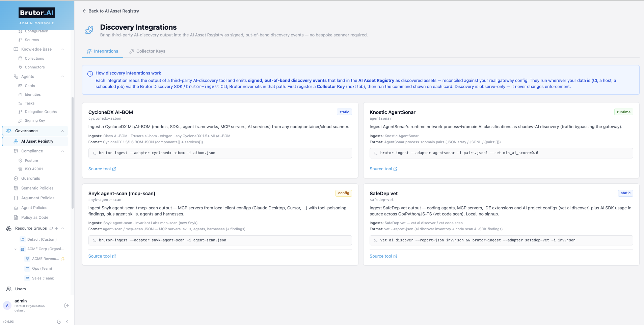Screen dimensions: 644x325
Task: Click the log out icon next to admin
Action: (x=66, y=305)
